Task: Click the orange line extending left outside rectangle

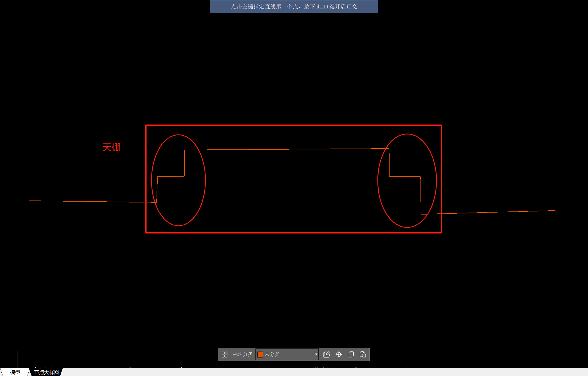Action: [84, 201]
